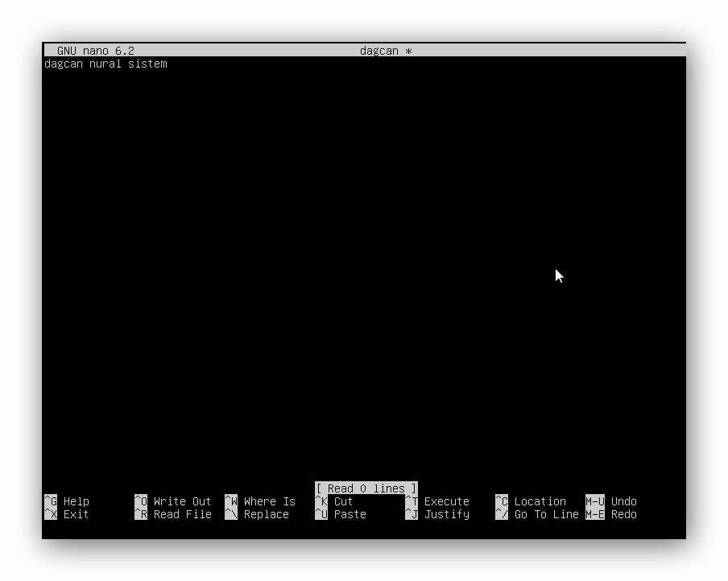Click the 'dagcan *' filename in title bar
The image size is (728, 581).
(386, 51)
